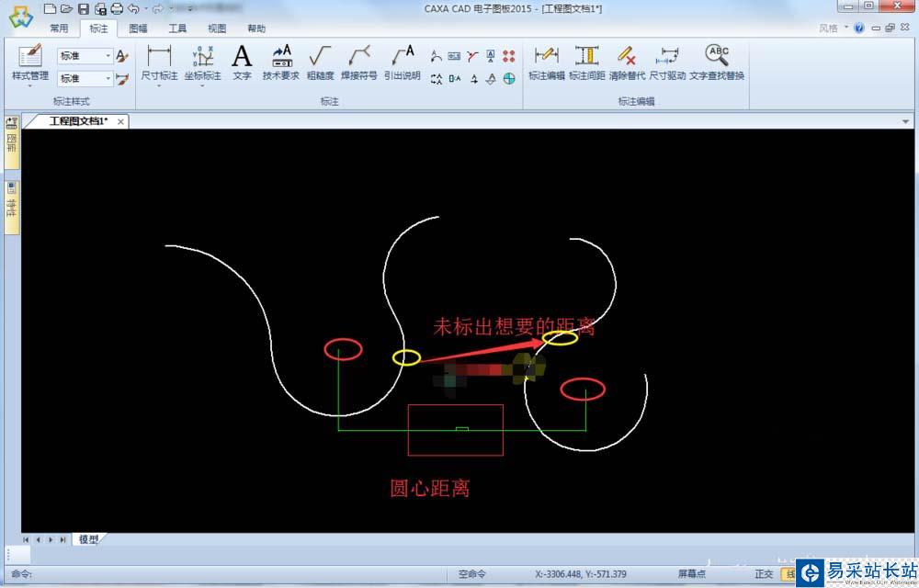Open the text style 标准 combo box

point(85,56)
